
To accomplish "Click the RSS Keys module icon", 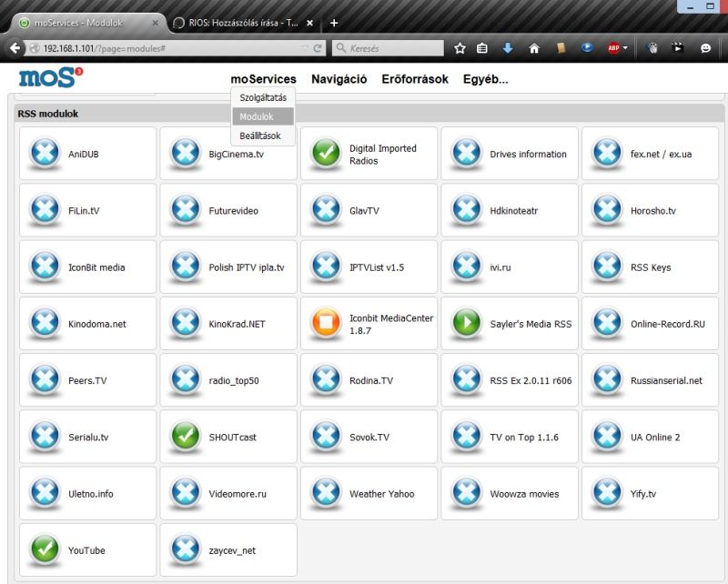I will (x=607, y=265).
